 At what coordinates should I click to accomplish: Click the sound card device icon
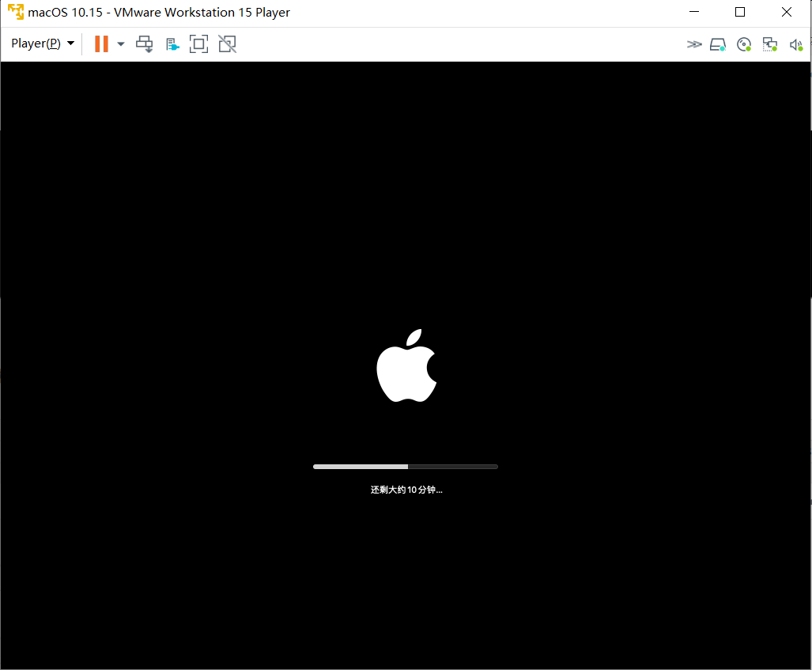click(x=796, y=45)
